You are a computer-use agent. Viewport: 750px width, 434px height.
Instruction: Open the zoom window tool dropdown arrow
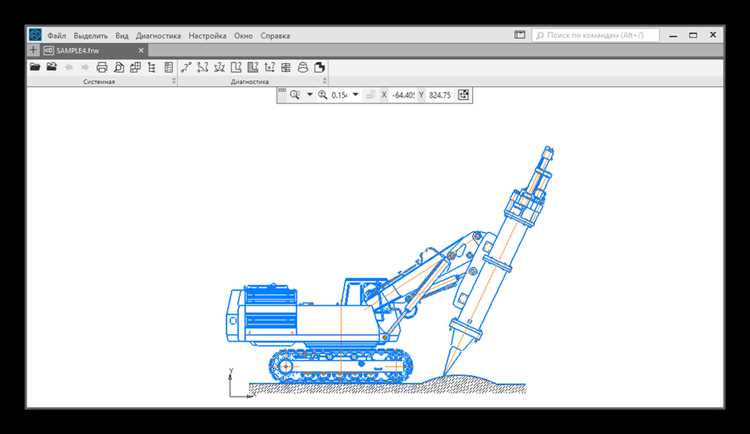[309, 95]
